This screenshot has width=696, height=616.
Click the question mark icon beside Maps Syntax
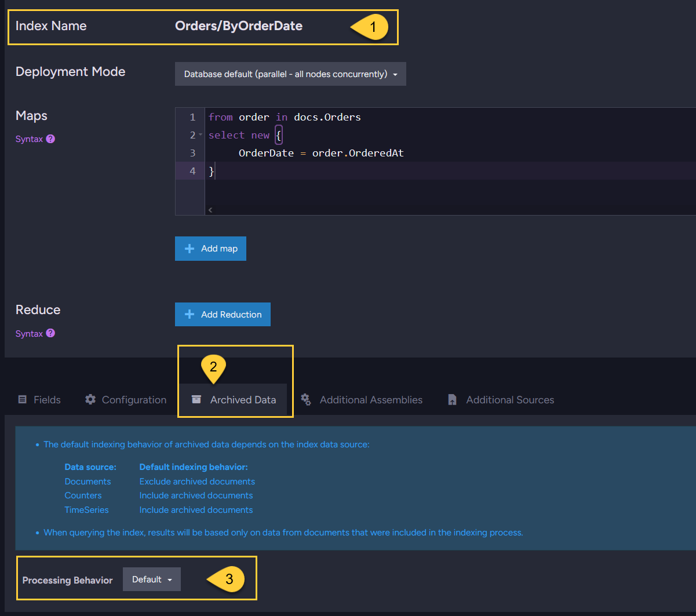[50, 139]
